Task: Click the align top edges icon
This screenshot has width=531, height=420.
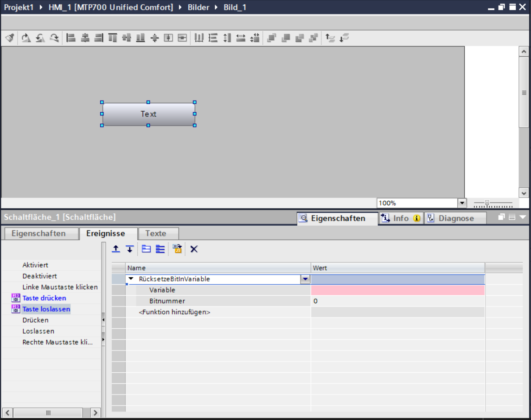Action: point(113,38)
